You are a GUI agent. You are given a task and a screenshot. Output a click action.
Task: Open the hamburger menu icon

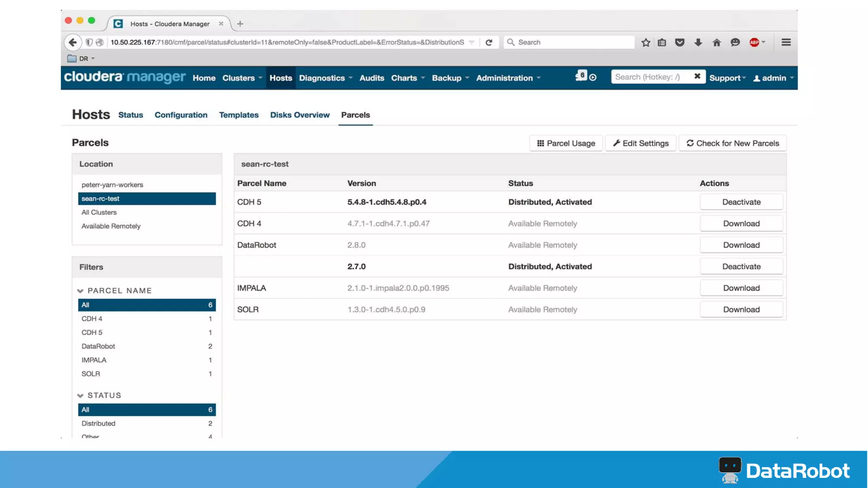coord(786,42)
